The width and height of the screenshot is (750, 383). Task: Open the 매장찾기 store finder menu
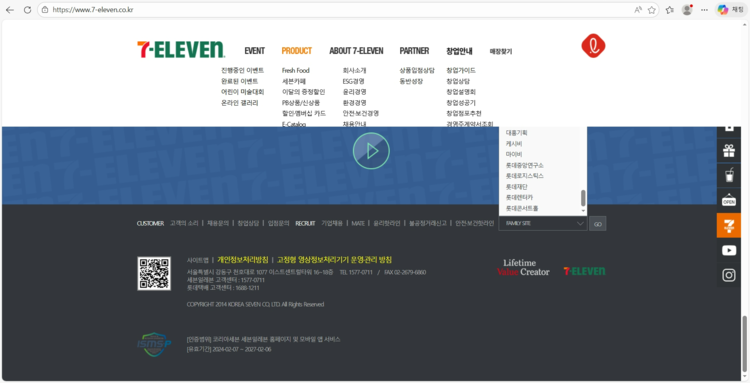coord(501,51)
